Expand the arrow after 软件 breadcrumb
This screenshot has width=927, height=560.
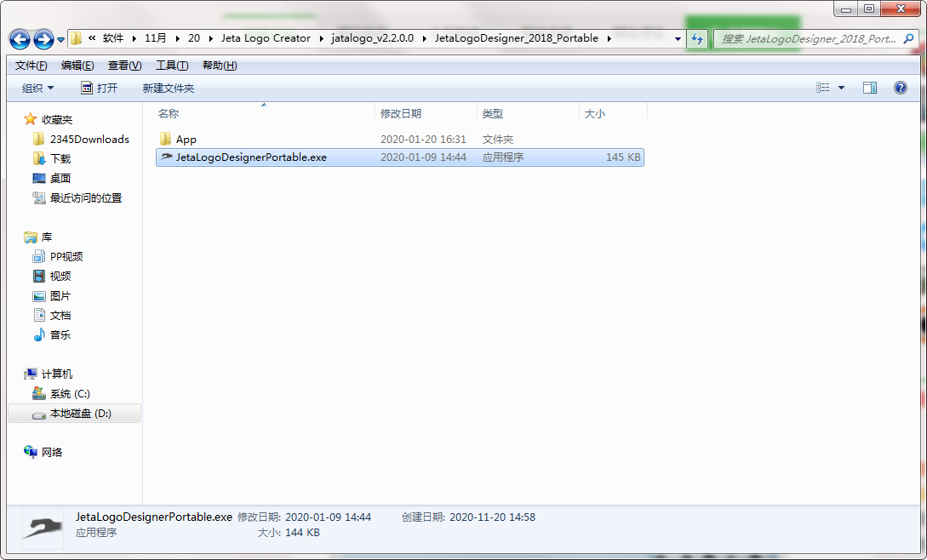click(x=134, y=39)
